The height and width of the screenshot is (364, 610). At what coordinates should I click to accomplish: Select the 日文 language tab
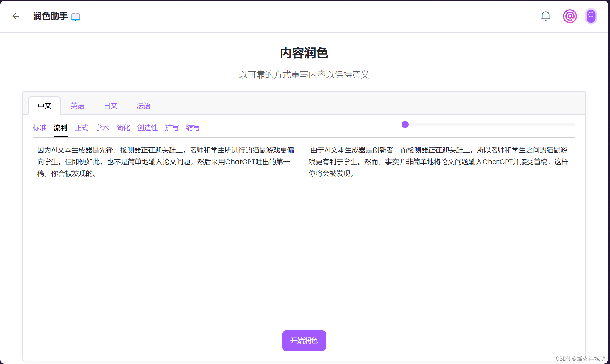(110, 106)
